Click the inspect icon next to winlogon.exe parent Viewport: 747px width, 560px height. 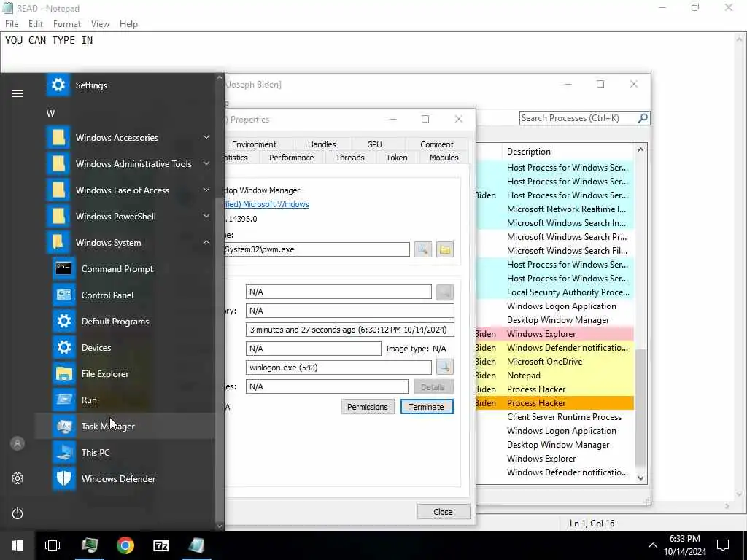444,367
